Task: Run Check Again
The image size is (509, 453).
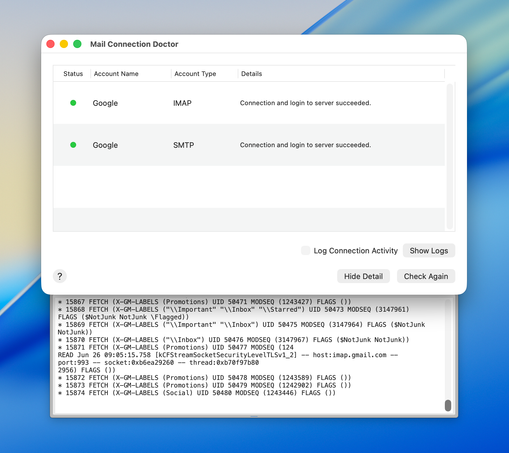Action: 426,276
